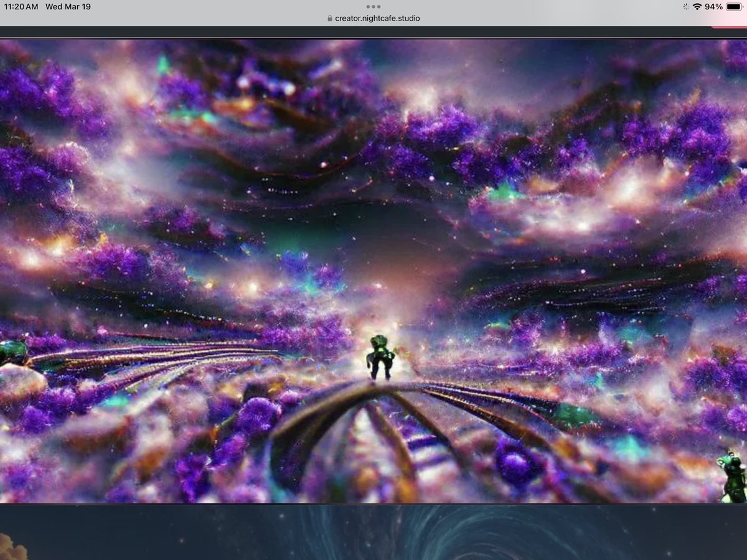Tap the time display reading 11:20 AM
This screenshot has width=747, height=560.
click(19, 6)
